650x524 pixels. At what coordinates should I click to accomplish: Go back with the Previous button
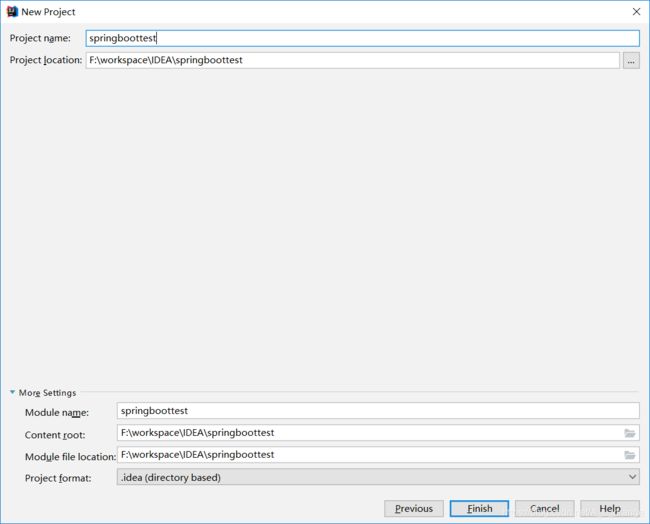(414, 508)
